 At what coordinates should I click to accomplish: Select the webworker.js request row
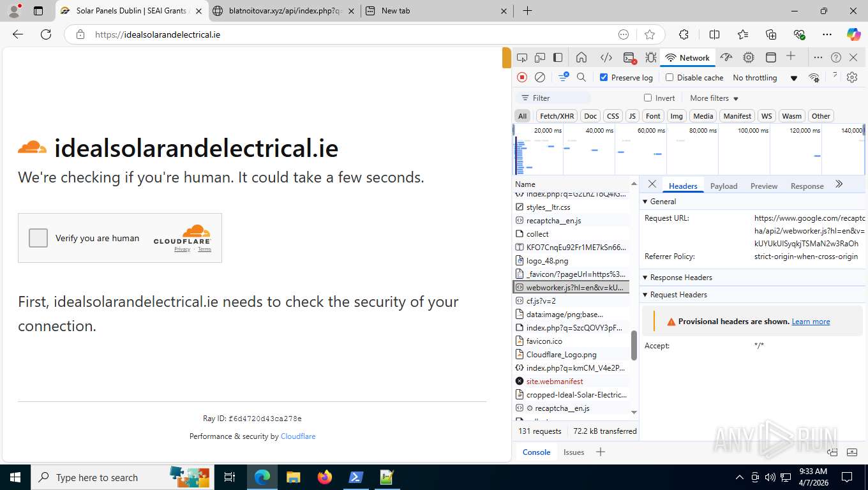pyautogui.click(x=571, y=287)
